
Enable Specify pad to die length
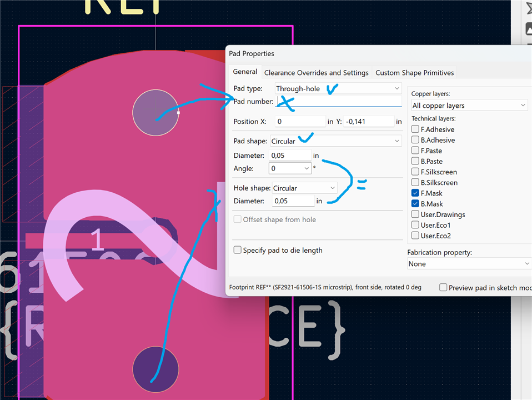(x=238, y=251)
